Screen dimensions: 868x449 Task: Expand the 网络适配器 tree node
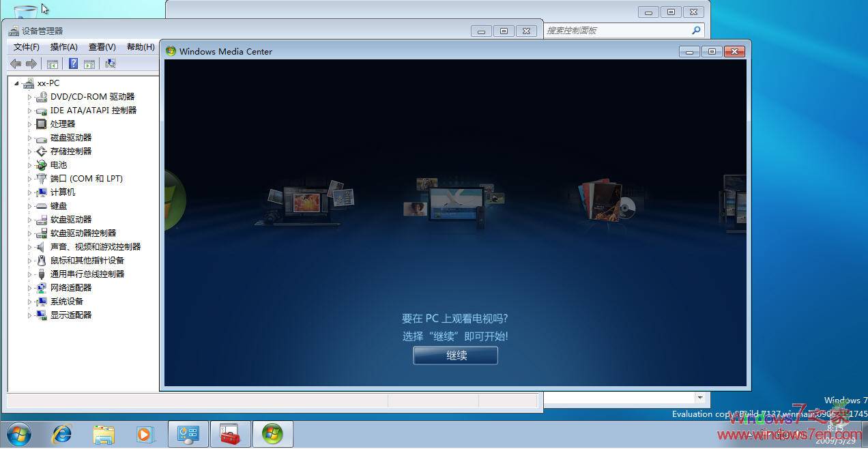(31, 287)
